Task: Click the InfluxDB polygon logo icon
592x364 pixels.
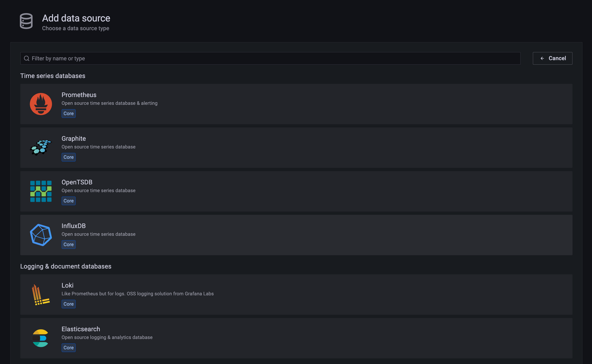Action: pyautogui.click(x=41, y=235)
